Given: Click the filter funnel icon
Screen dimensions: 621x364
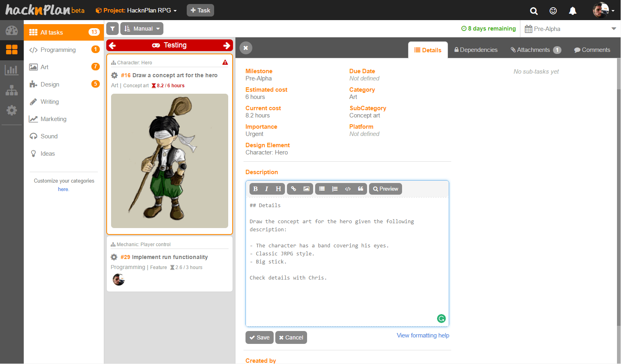Looking at the screenshot, I should coord(113,29).
